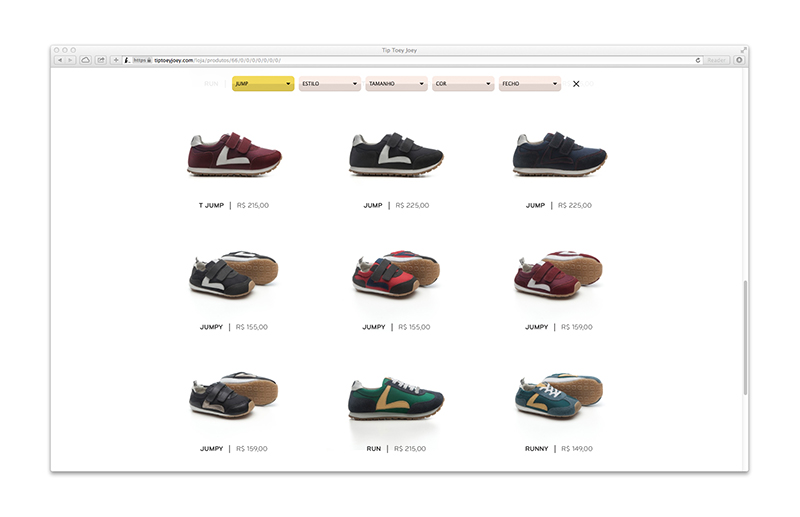The image size is (800, 517).
Task: Open the COR color dropdown
Action: [x=463, y=84]
